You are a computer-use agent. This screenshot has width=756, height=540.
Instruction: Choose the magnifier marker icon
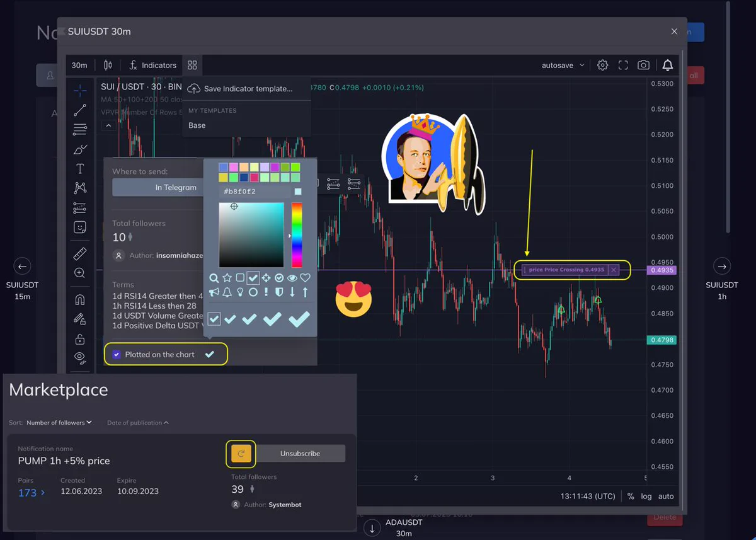214,278
